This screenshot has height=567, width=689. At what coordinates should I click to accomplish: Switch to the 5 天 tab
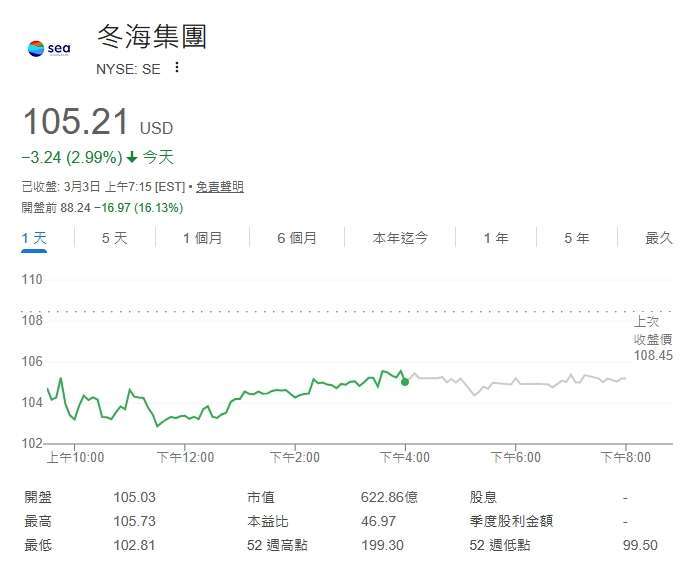[114, 238]
